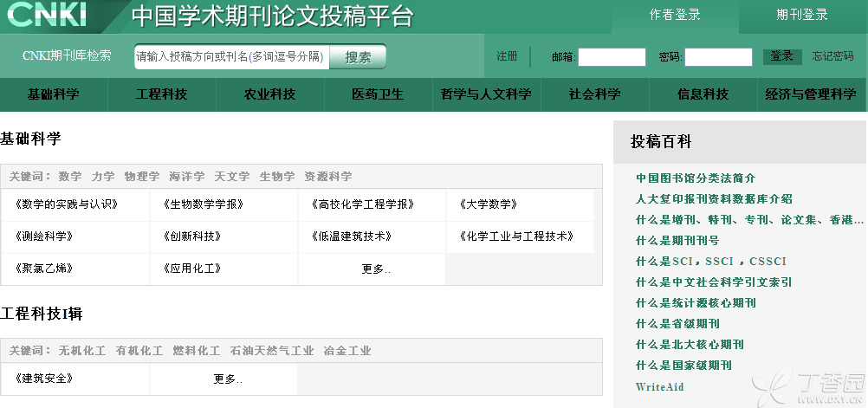Select keyword 数学
This screenshot has width=868, height=408.
pyautogui.click(x=70, y=177)
